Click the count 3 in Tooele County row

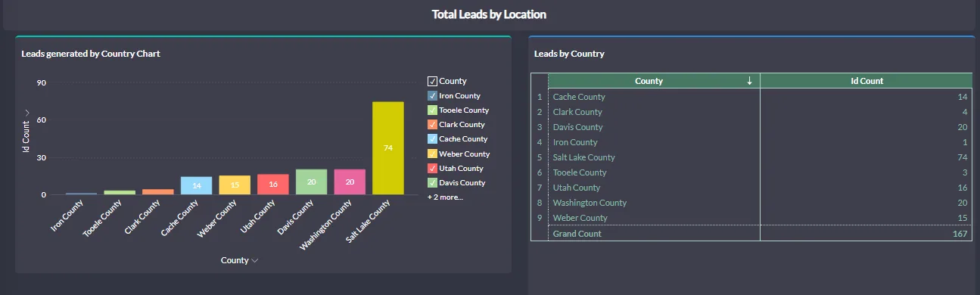[x=965, y=172]
